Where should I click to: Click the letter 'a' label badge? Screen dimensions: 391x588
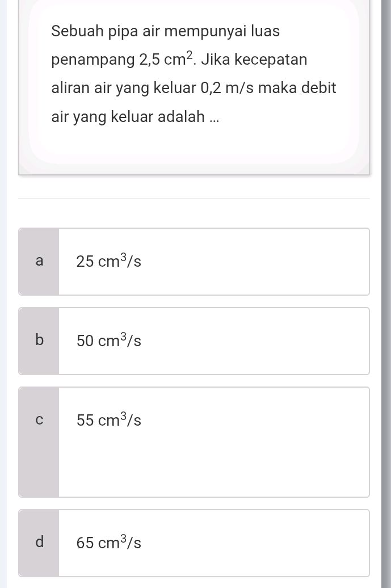point(39,261)
